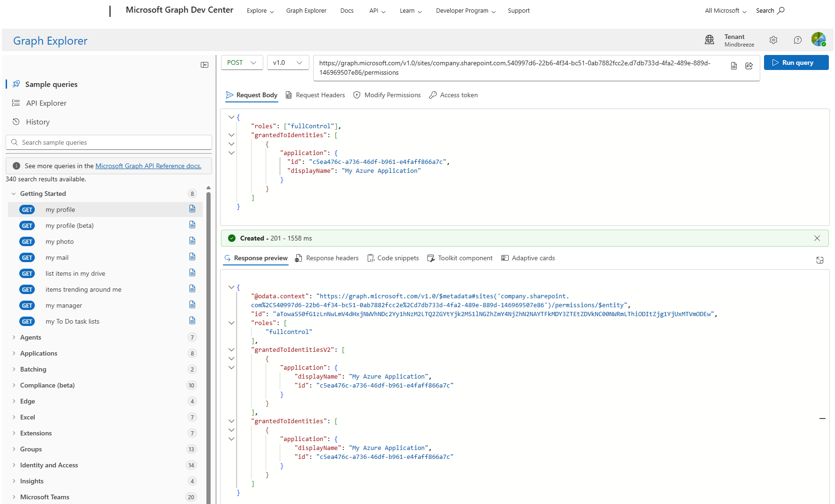Collapse the Getting Started category
Viewport: 835px width, 504px height.
(x=42, y=194)
